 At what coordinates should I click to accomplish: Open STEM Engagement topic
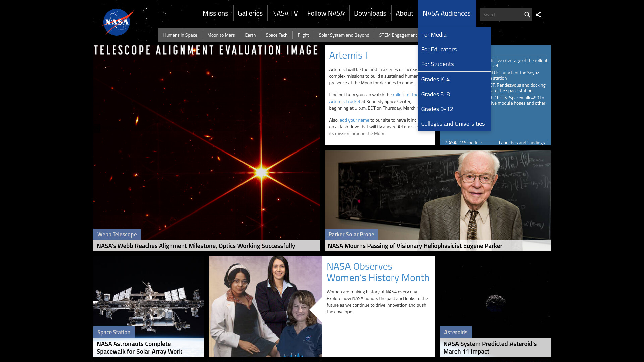tap(398, 35)
